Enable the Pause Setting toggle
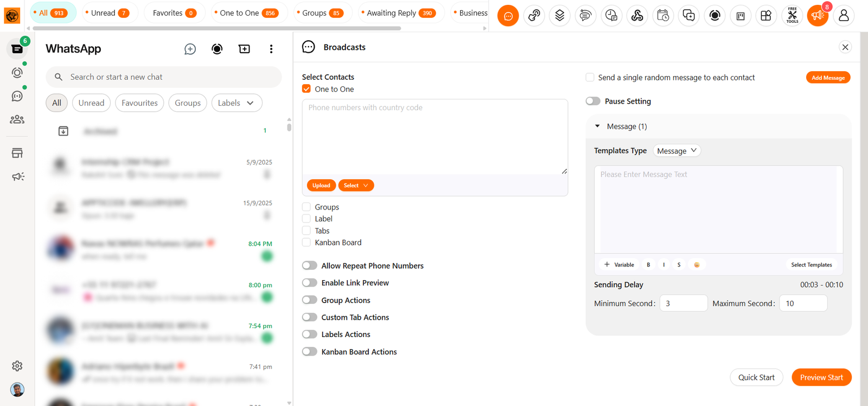This screenshot has height=406, width=868. tap(593, 101)
